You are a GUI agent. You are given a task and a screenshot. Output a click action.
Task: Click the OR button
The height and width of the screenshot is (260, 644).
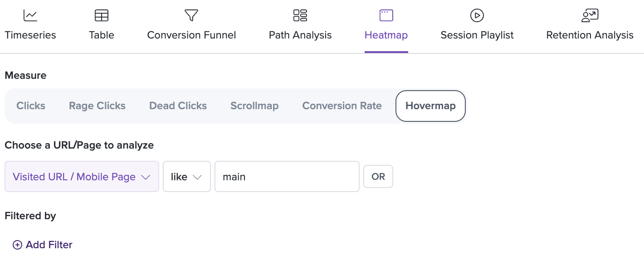coord(378,177)
